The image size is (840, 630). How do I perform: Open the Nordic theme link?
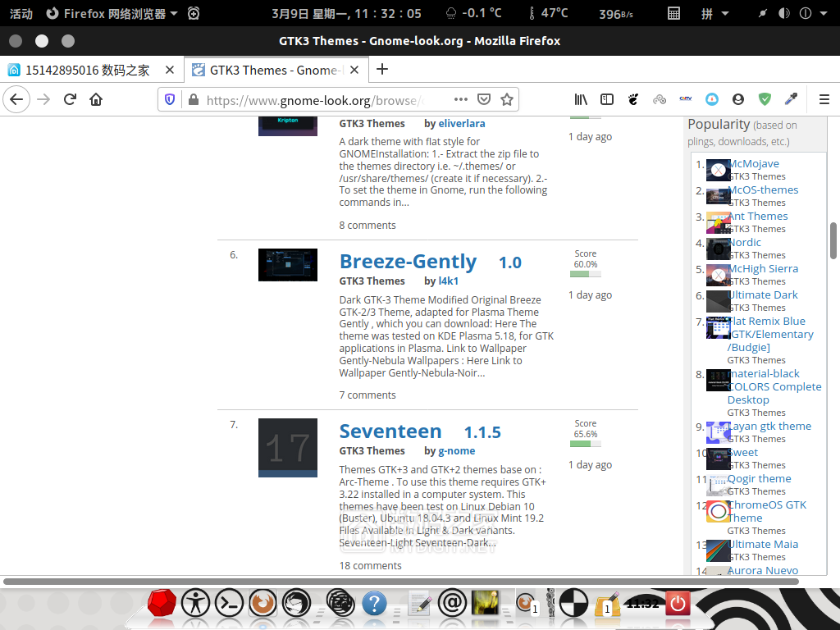745,243
